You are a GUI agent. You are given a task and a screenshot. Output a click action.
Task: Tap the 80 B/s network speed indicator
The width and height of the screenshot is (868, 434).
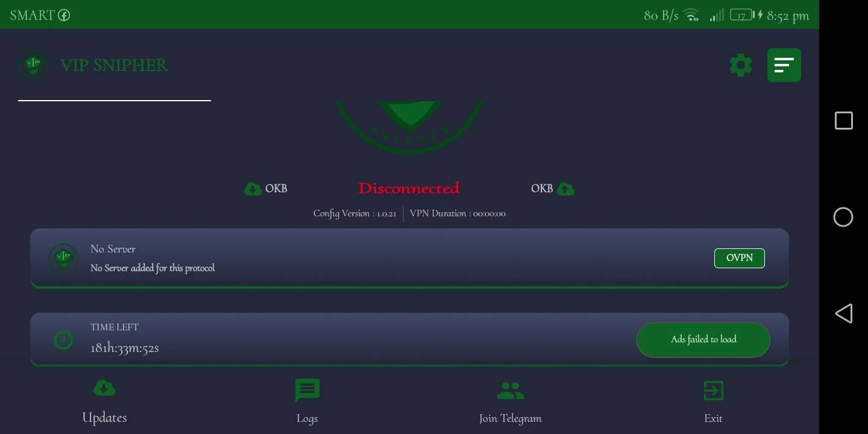661,16
